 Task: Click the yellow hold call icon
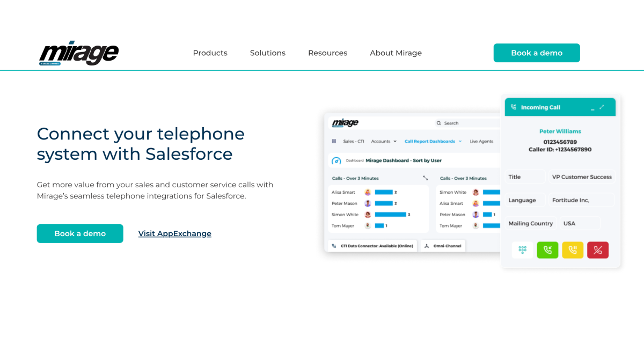pyautogui.click(x=573, y=250)
